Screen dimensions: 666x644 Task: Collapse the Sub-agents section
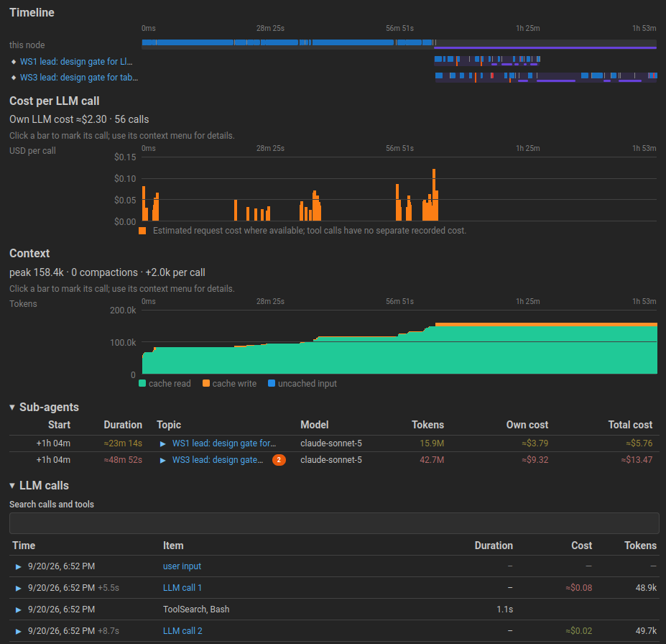(12, 408)
